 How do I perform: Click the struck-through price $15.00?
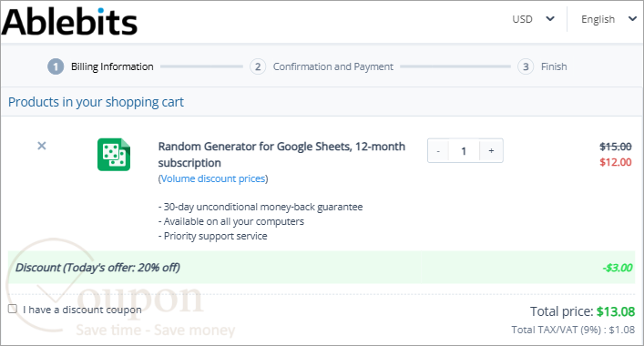pos(615,147)
